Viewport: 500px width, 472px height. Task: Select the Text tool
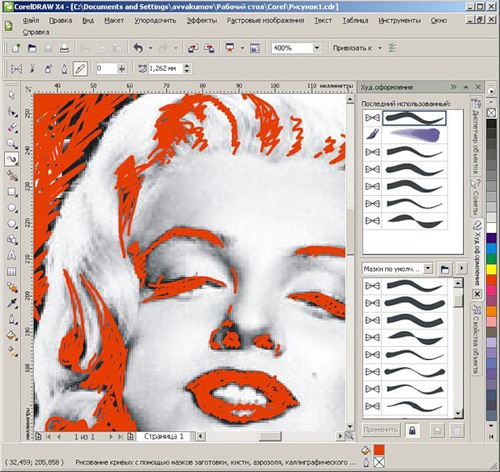[x=12, y=255]
